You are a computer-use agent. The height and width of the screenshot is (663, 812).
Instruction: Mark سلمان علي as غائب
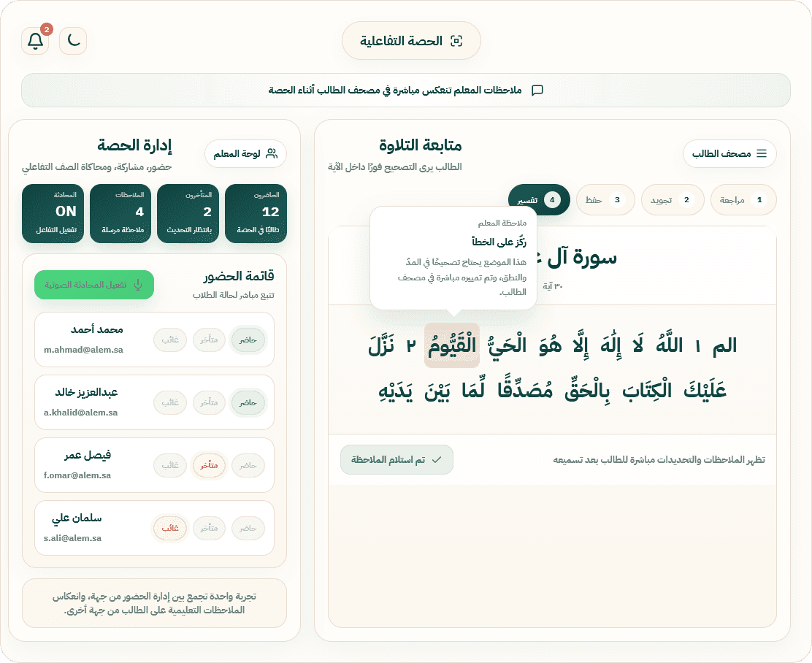pos(170,528)
